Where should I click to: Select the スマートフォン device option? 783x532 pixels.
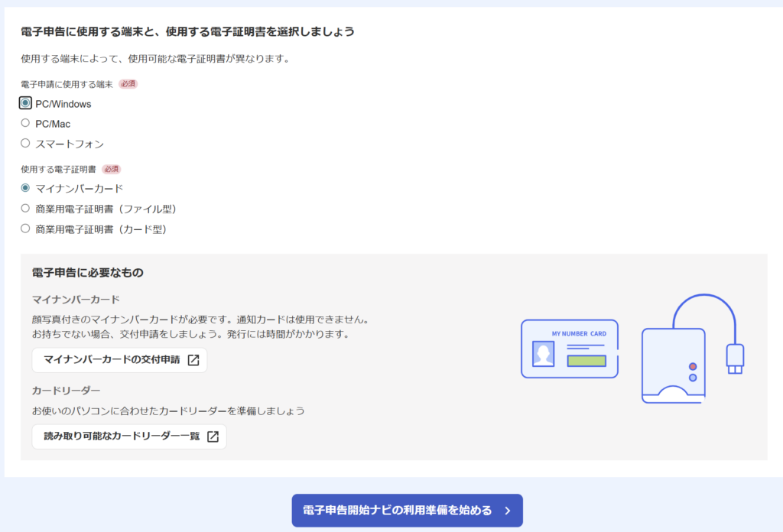(x=26, y=143)
